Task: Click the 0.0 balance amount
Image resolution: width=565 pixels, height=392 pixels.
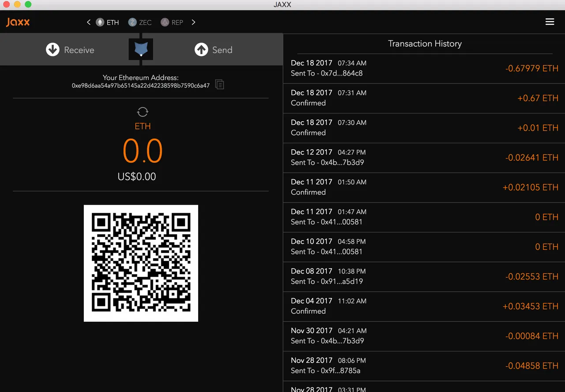Action: coord(143,151)
